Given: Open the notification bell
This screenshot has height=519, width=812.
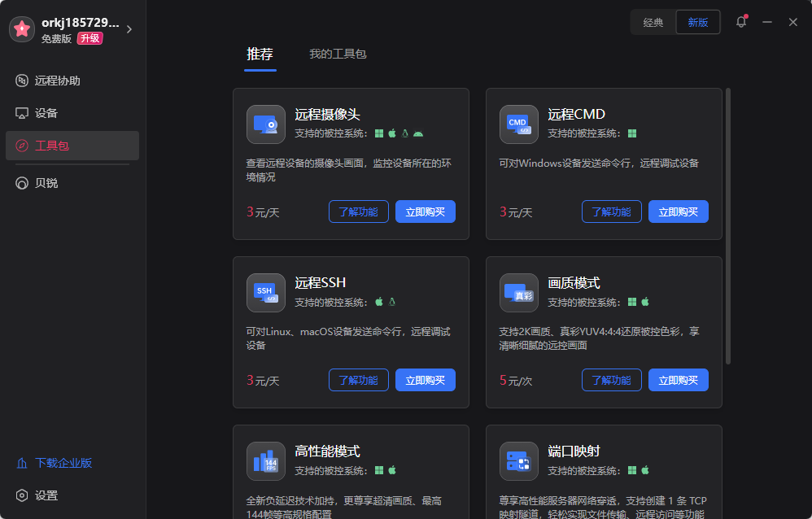Looking at the screenshot, I should coord(741,22).
